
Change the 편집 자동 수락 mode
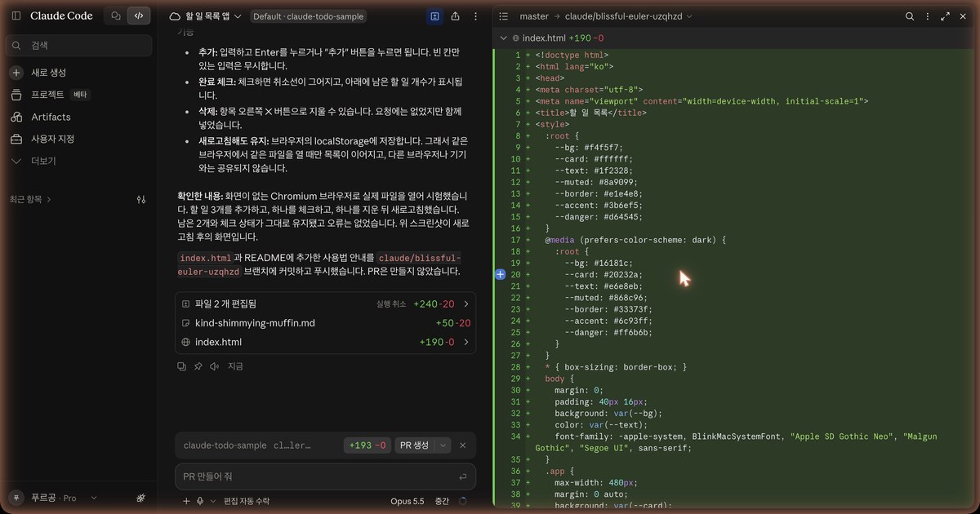pos(247,501)
